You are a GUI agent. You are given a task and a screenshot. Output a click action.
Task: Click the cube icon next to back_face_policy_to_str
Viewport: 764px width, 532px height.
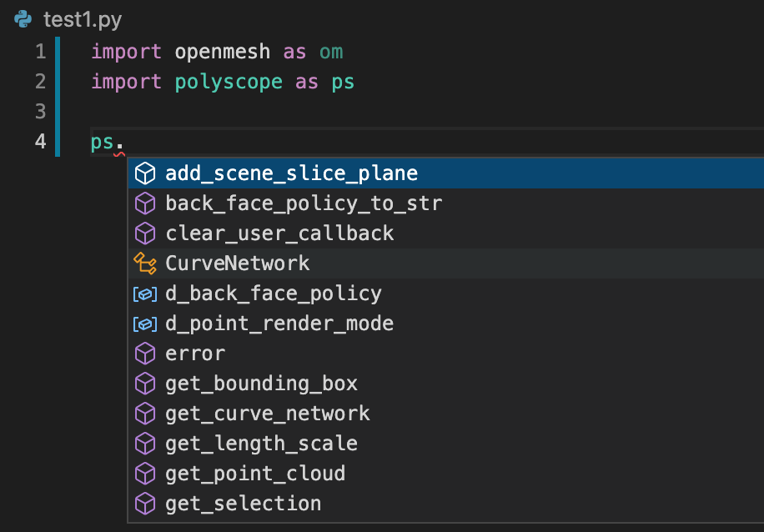145,203
